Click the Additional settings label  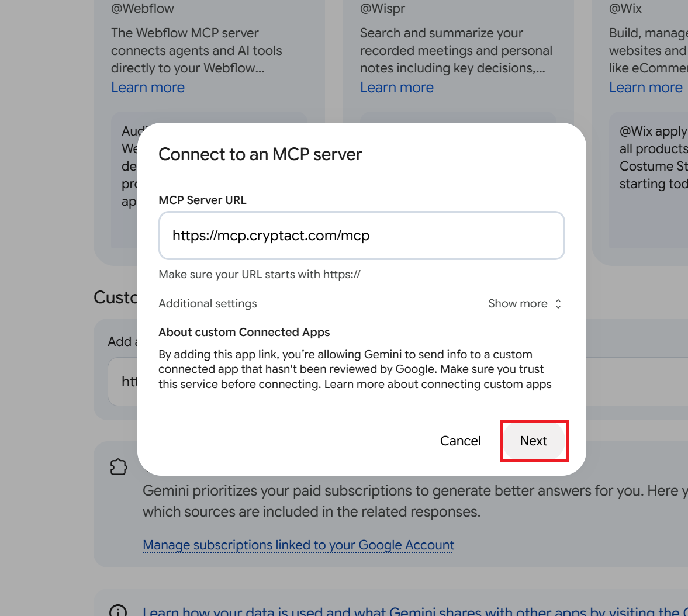[208, 303]
